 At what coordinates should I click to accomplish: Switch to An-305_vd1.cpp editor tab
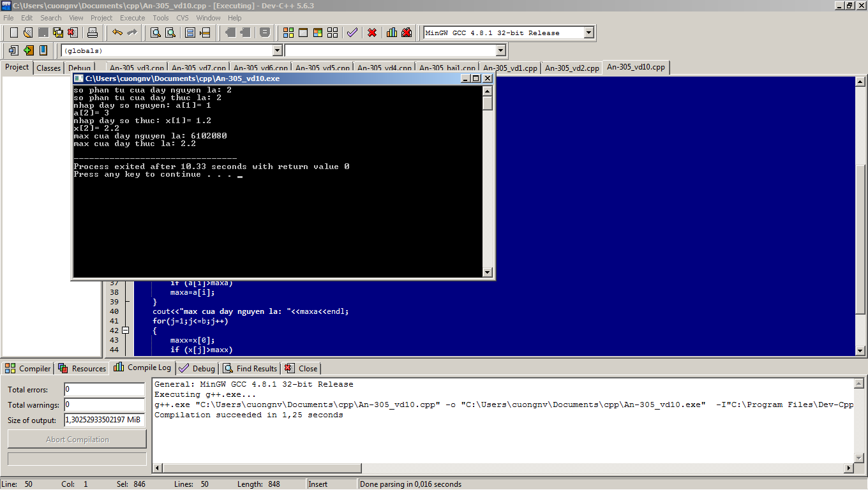(x=510, y=68)
